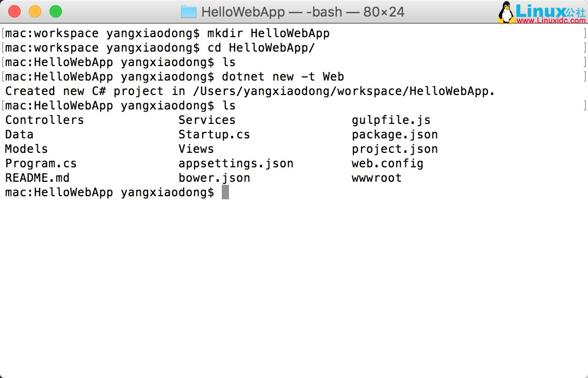Click the web.config file name
Viewport: 588px width, 378px height.
click(387, 163)
